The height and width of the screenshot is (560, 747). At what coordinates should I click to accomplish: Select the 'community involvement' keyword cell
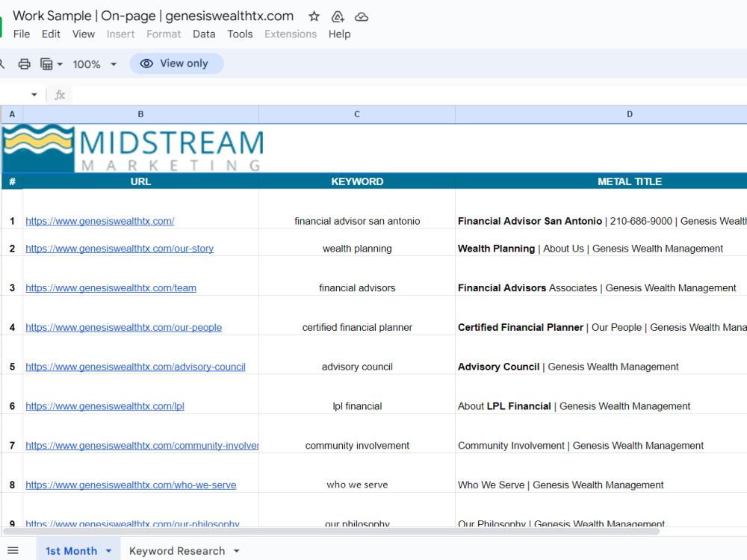tap(357, 433)
